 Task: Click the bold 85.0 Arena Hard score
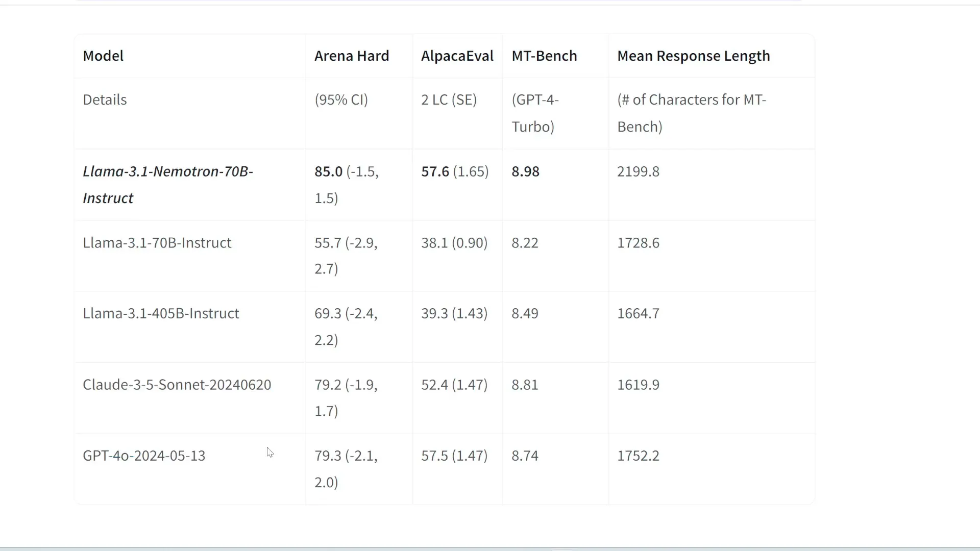[x=328, y=172]
